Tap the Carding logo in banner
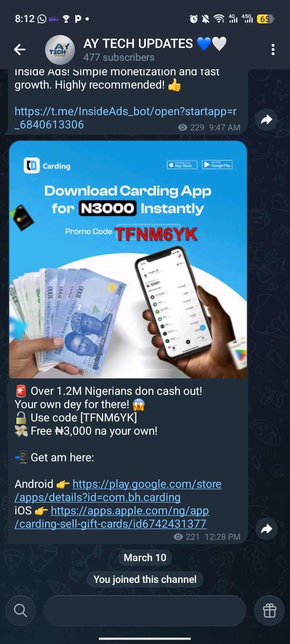290x644 pixels. (47, 165)
